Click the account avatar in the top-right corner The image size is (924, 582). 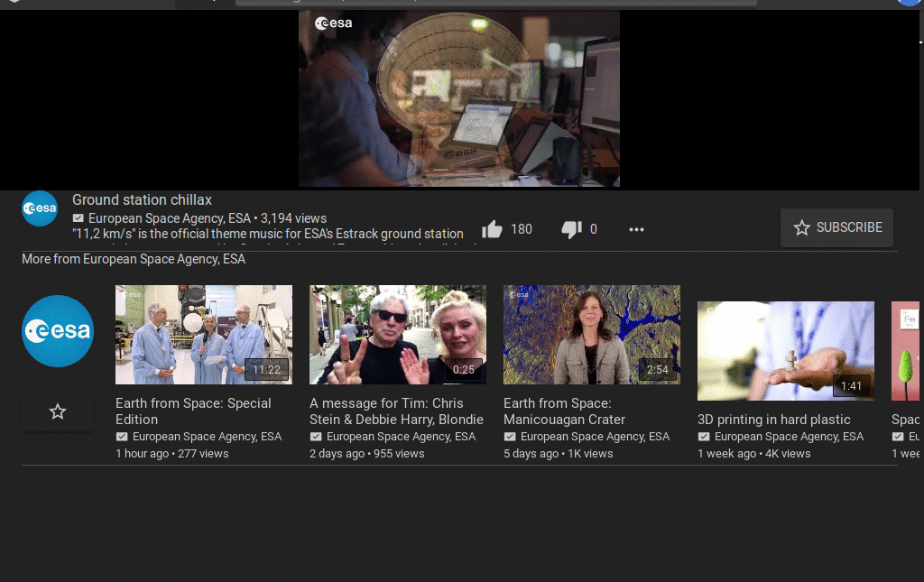click(909, 4)
